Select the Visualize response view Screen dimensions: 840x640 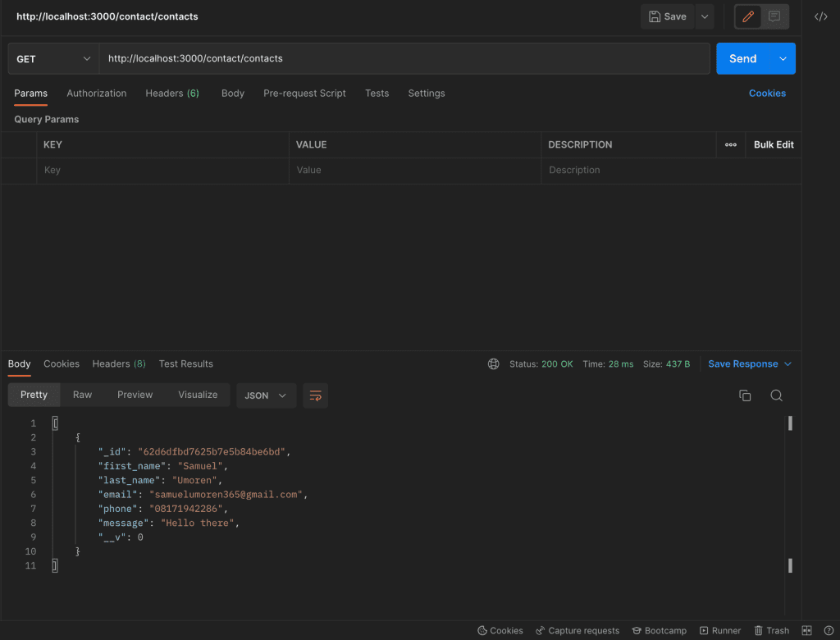[x=198, y=395]
